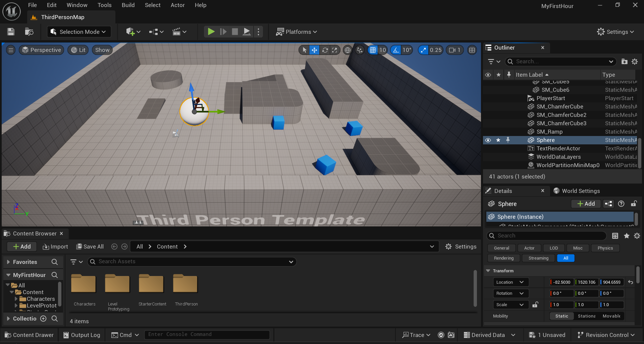Select SM_Ramp in the Outliner

pos(549,132)
